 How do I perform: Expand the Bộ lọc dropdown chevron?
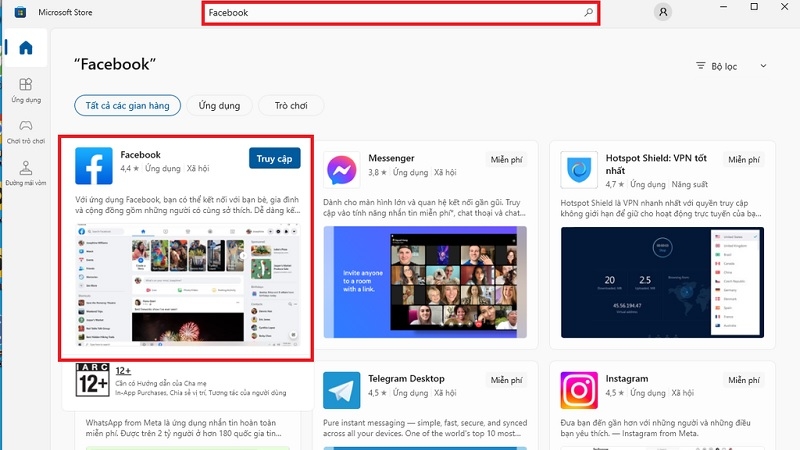pos(763,66)
